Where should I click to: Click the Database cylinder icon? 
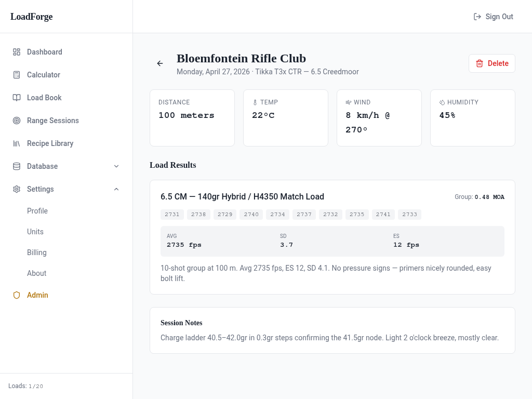coord(17,166)
